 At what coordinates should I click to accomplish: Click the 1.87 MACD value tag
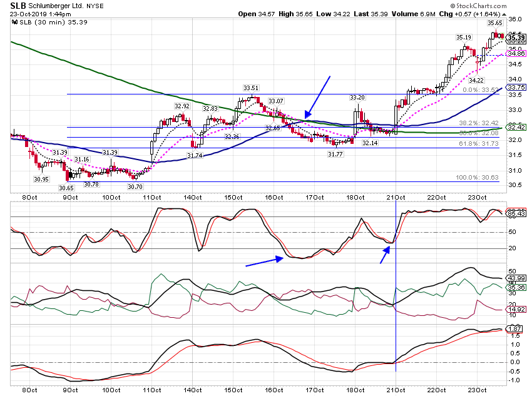[x=515, y=328]
